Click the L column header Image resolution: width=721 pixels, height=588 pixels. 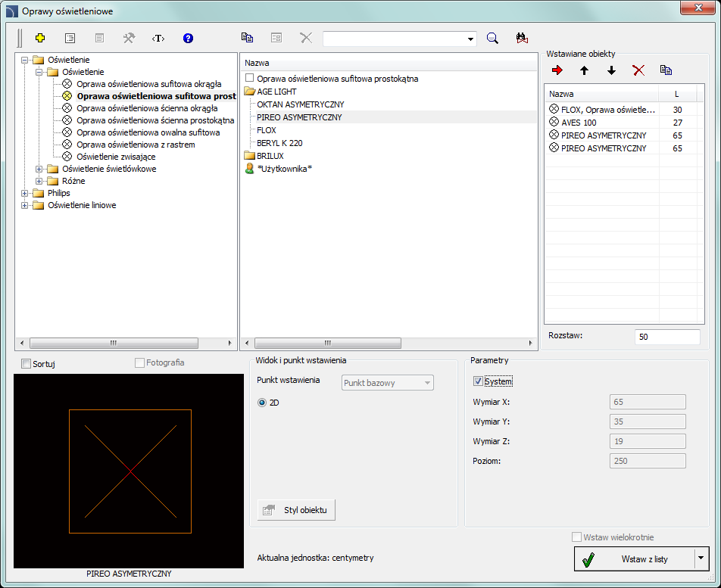[x=678, y=94]
